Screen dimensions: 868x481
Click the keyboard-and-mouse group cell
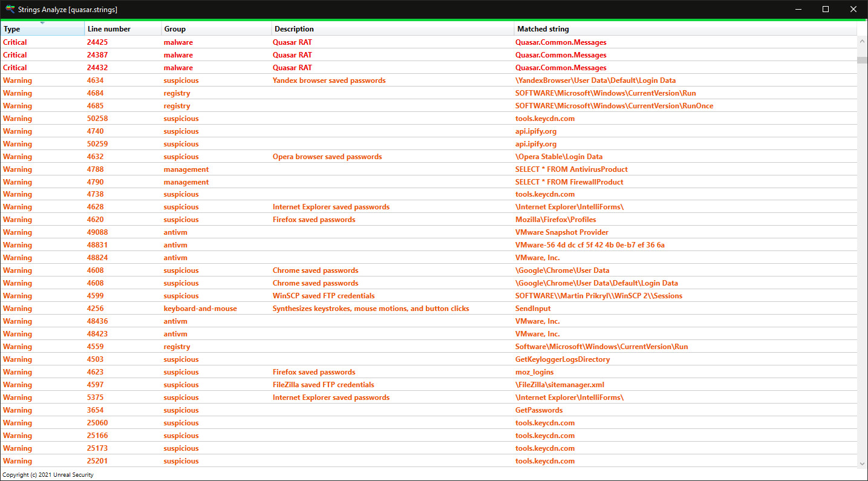200,309
